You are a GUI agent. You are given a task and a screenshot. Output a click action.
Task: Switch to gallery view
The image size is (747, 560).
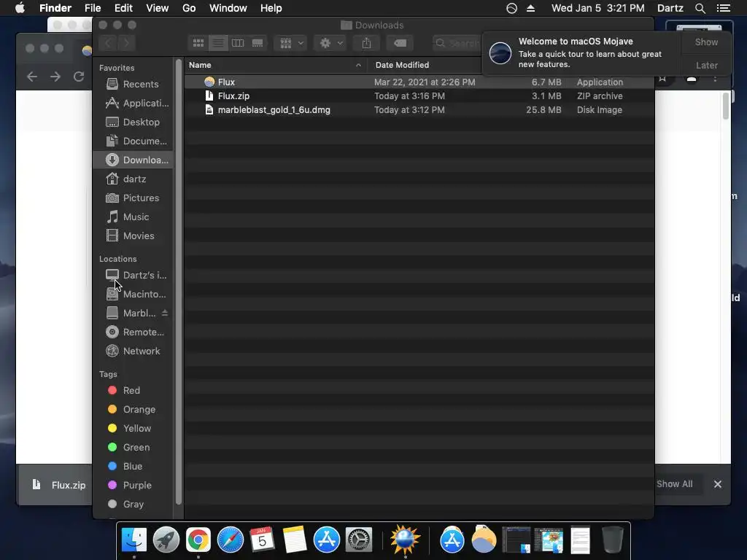258,43
